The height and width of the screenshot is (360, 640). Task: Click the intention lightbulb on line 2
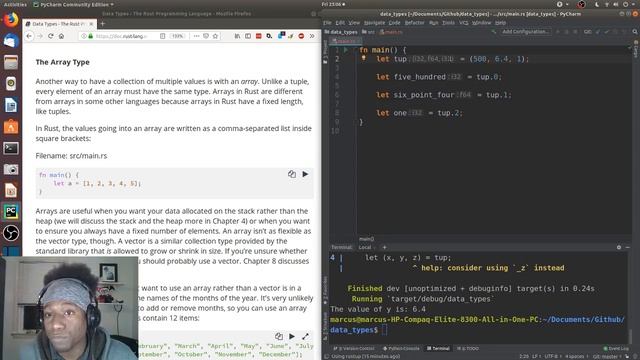[x=363, y=58]
